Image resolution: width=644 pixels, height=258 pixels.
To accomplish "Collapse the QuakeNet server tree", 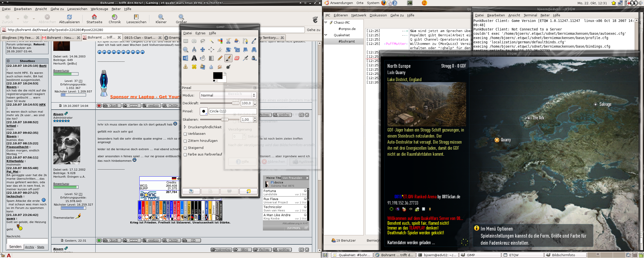I will point(326,35).
